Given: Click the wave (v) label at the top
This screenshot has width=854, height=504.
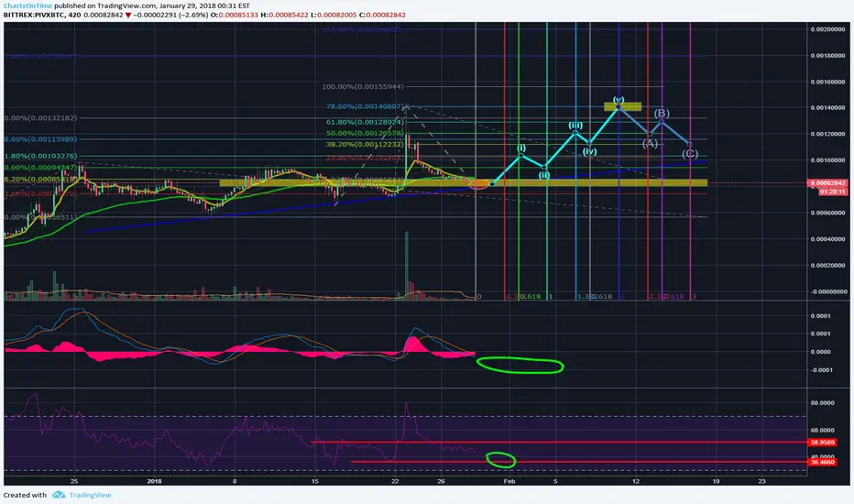Looking at the screenshot, I should [619, 100].
